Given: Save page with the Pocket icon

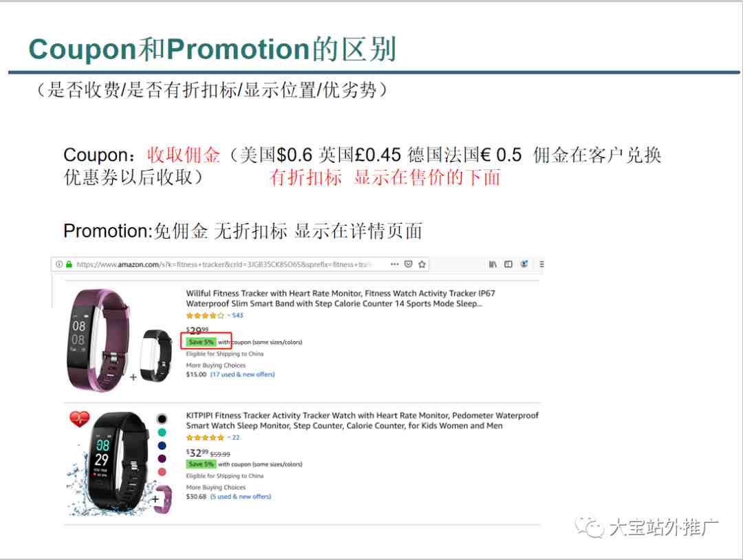Looking at the screenshot, I should tap(408, 264).
